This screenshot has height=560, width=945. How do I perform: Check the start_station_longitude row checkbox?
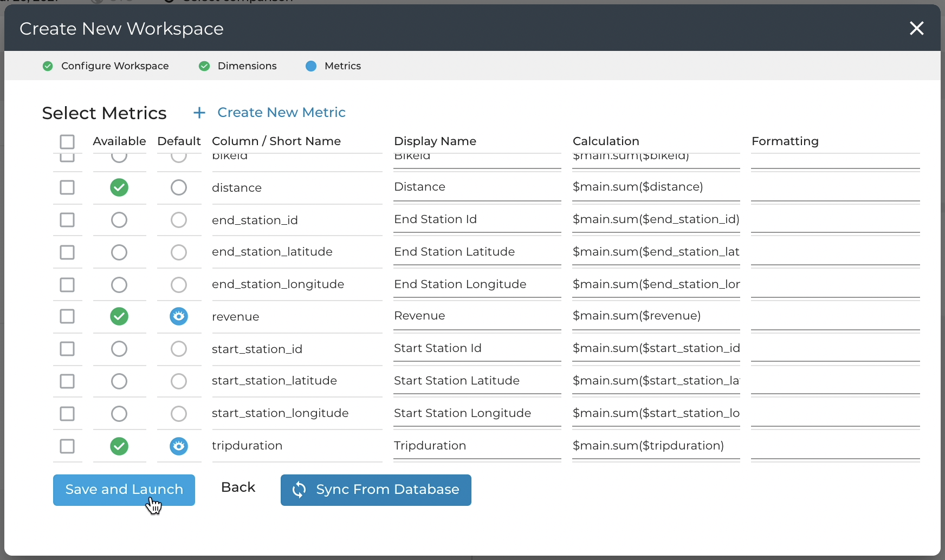[x=67, y=414]
